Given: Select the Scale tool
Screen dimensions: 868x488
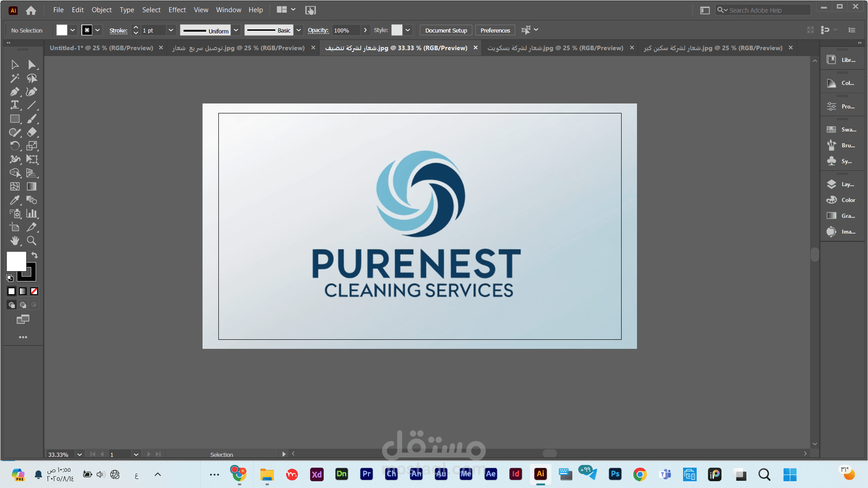Looking at the screenshot, I should point(32,146).
